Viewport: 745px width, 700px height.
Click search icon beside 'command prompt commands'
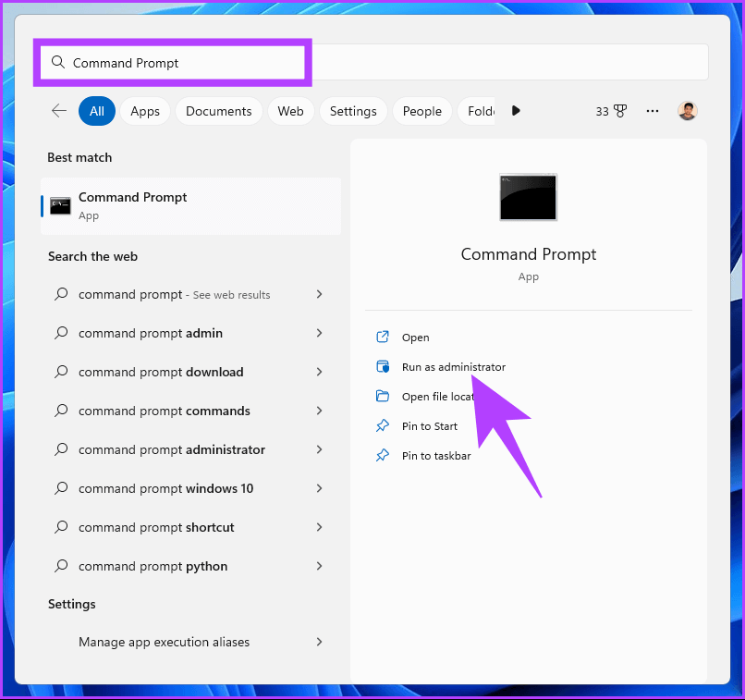click(61, 411)
